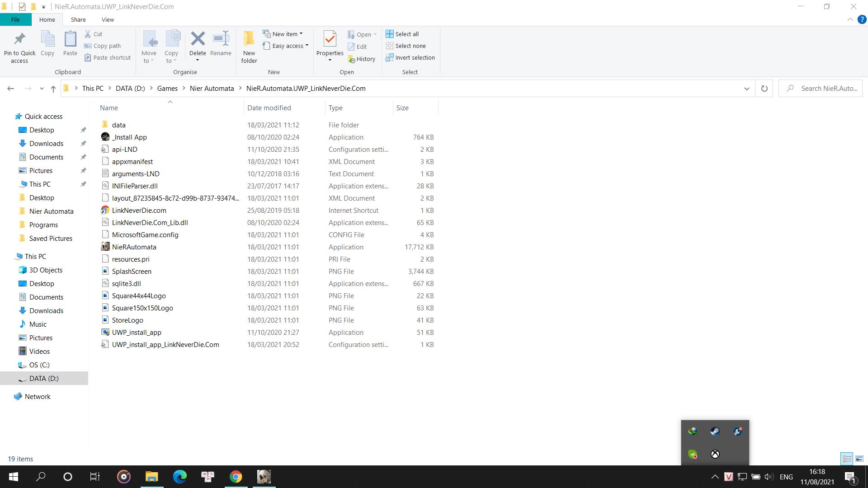Screen dimensions: 868x488
Task: Click Select all button
Action: point(402,34)
